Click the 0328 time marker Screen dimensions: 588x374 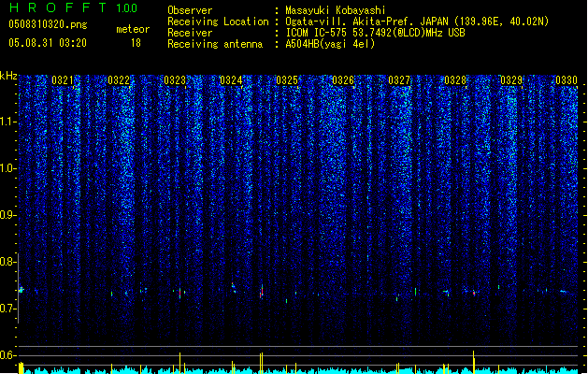click(x=455, y=80)
